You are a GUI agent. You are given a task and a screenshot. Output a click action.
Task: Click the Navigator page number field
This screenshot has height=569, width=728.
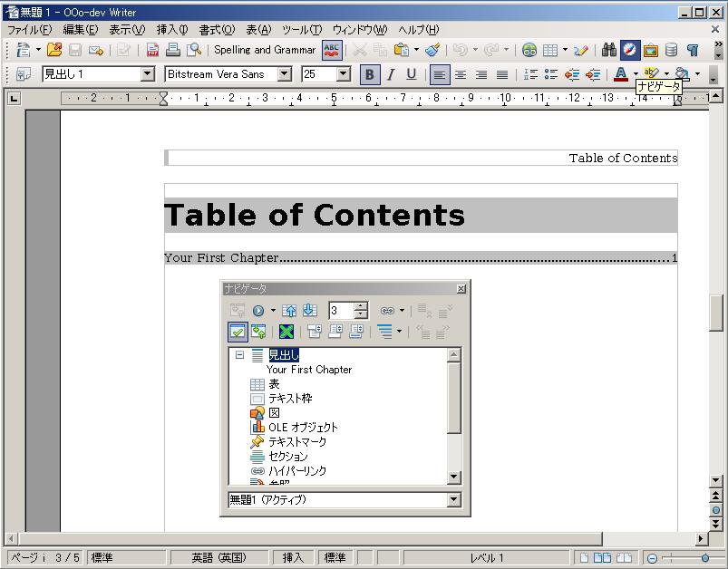[x=341, y=311]
